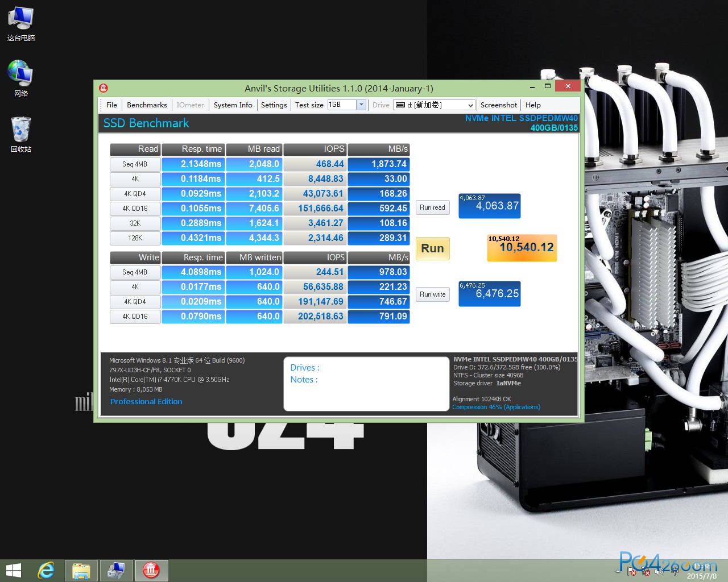Open the 网络 desktop icon
Image resolution: width=728 pixels, height=582 pixels.
(x=21, y=79)
